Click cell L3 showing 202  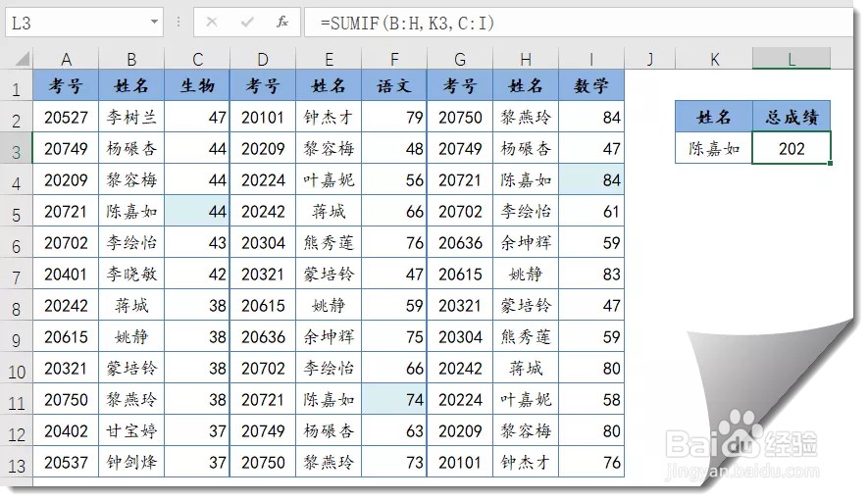(791, 148)
